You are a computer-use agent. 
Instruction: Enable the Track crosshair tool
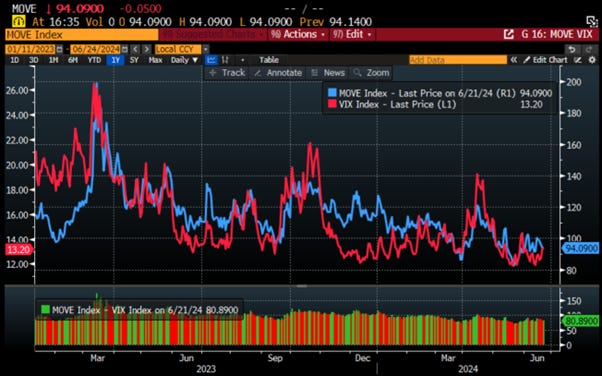coord(227,73)
